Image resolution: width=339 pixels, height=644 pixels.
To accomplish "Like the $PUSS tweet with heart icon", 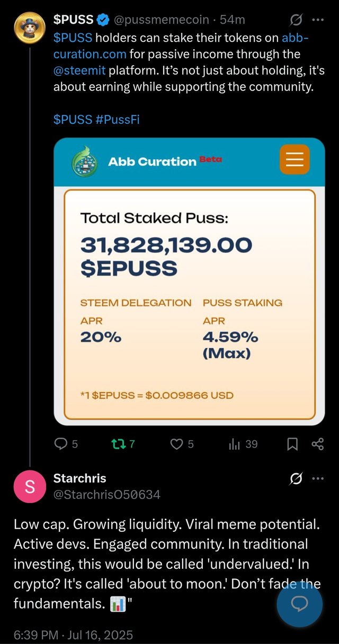I will point(182,444).
